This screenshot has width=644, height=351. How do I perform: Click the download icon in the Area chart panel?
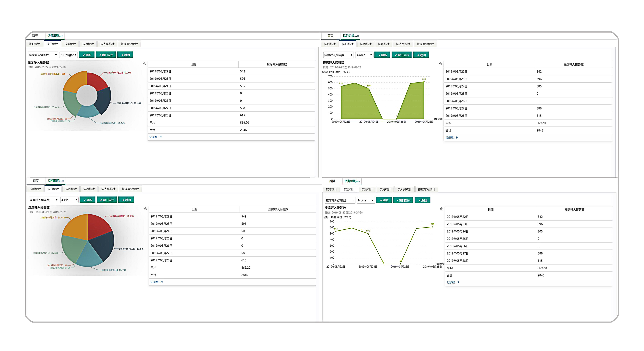click(x=440, y=64)
